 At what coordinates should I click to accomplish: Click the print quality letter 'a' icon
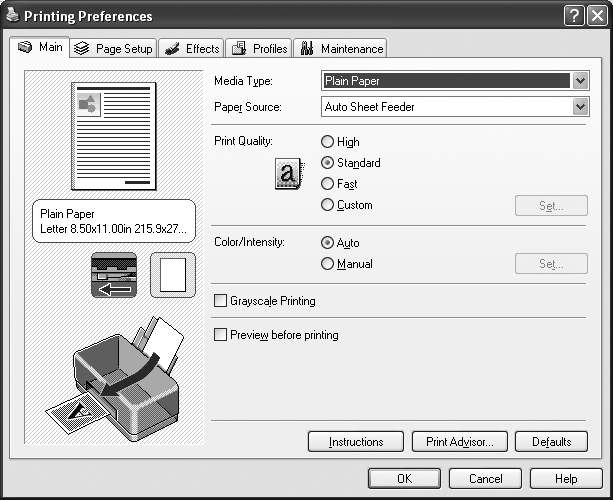point(289,174)
